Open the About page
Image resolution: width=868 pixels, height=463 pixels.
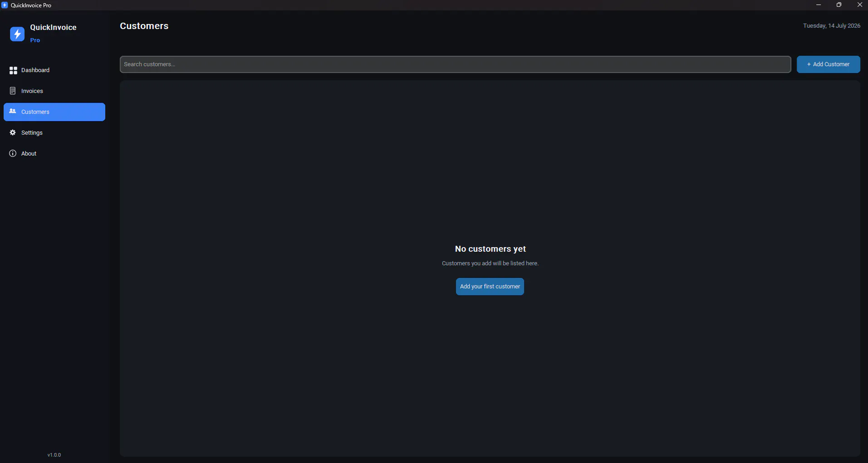click(54, 154)
